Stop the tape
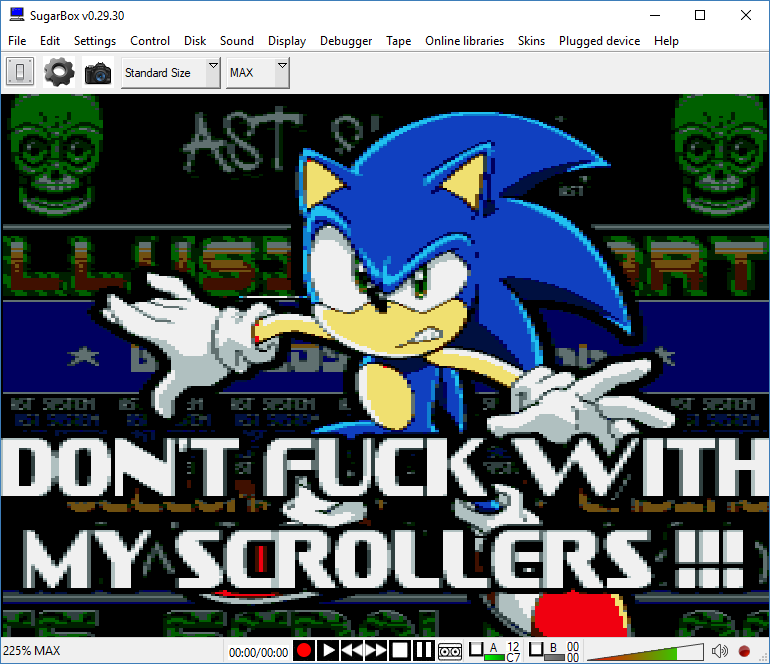Image resolution: width=770 pixels, height=664 pixels. pyautogui.click(x=399, y=651)
